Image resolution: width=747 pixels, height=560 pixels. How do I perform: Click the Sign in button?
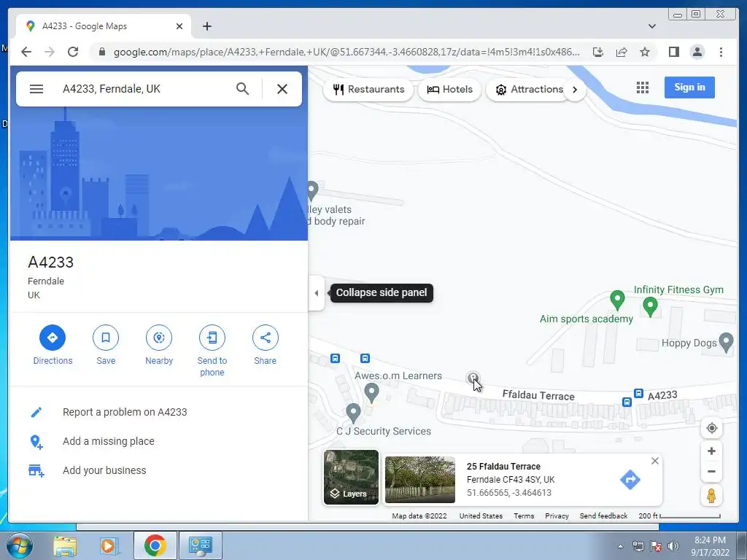click(689, 87)
